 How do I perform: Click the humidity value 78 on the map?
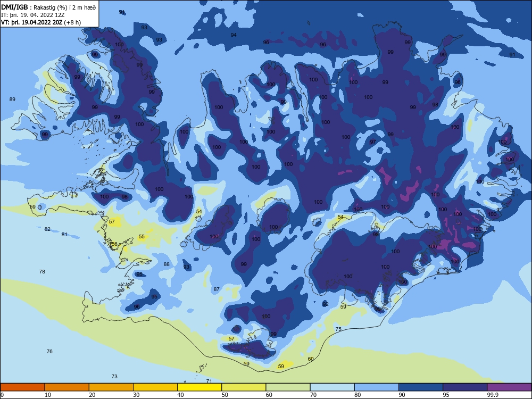point(42,272)
